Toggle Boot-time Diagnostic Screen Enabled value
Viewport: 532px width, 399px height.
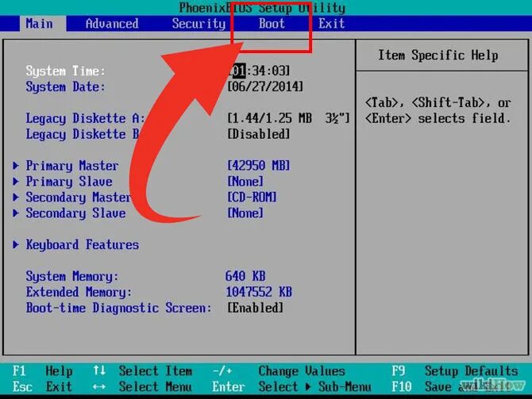[255, 308]
